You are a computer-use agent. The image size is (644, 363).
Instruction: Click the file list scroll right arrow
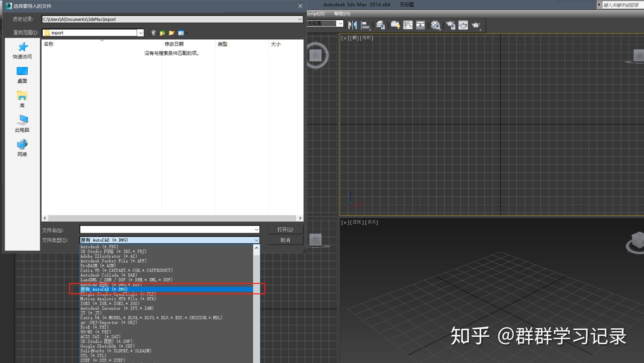click(x=300, y=218)
